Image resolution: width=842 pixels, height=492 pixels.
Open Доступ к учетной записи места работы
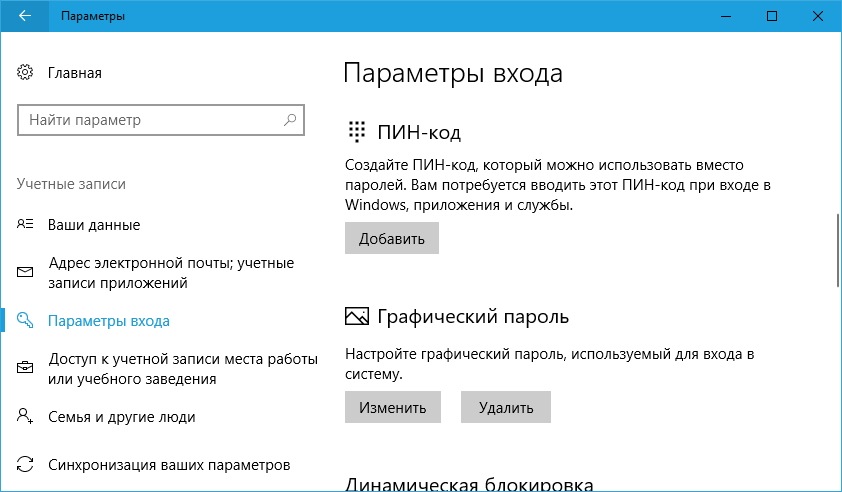[183, 368]
